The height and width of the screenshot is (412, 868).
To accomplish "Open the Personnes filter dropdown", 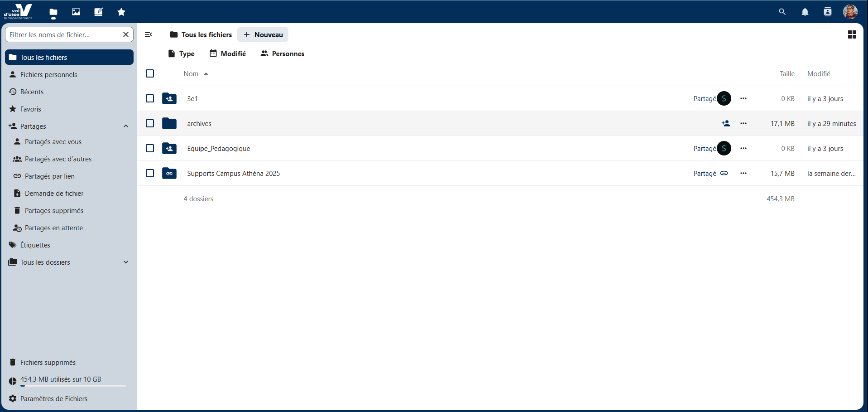I will (283, 53).
